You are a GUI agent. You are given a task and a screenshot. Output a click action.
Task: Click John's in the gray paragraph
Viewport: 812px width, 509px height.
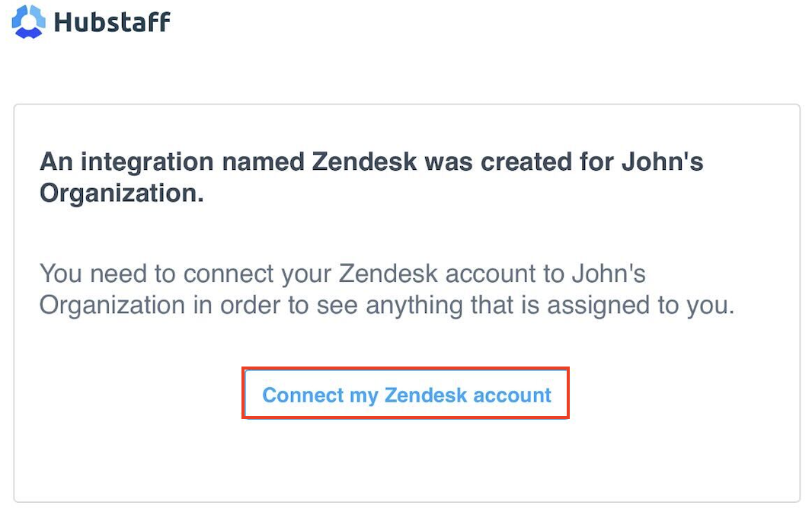point(609,274)
